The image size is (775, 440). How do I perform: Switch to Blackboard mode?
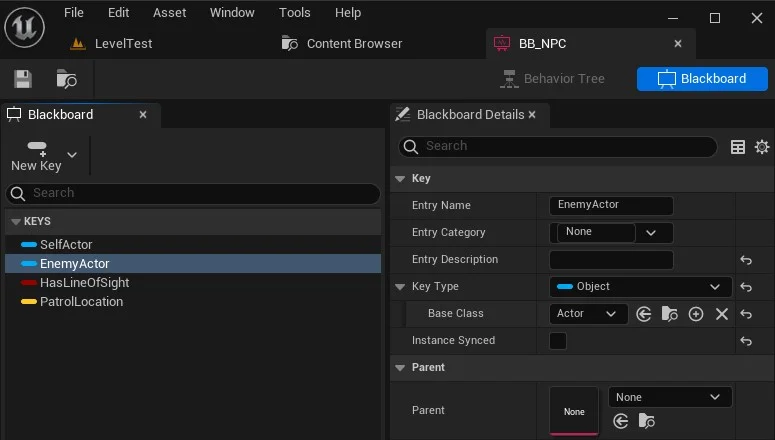click(x=702, y=79)
